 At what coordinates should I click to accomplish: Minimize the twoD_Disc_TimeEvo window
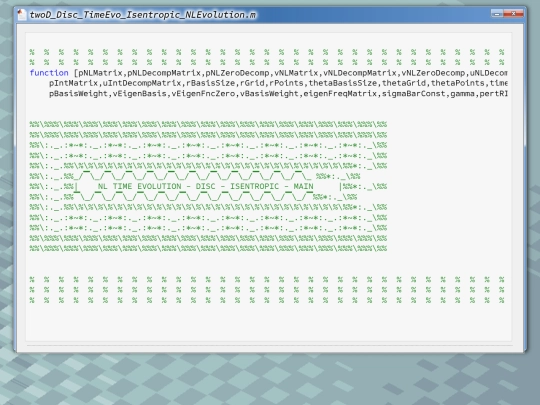(497, 14)
